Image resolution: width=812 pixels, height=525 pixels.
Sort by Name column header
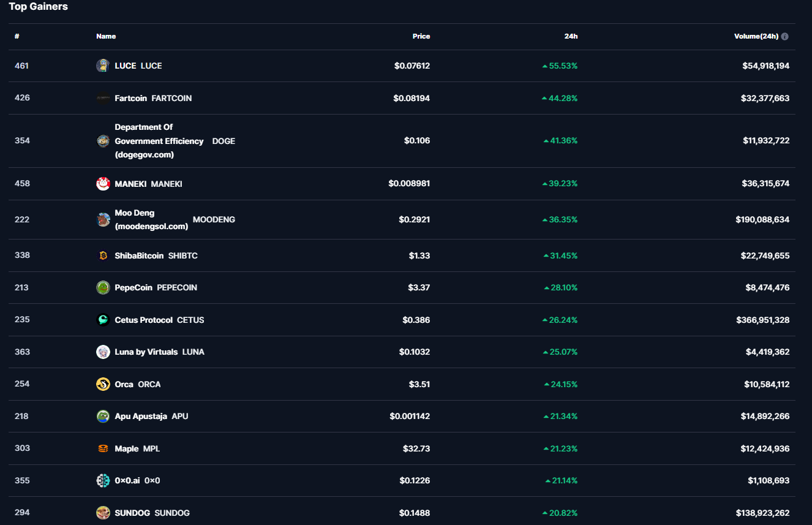point(106,36)
